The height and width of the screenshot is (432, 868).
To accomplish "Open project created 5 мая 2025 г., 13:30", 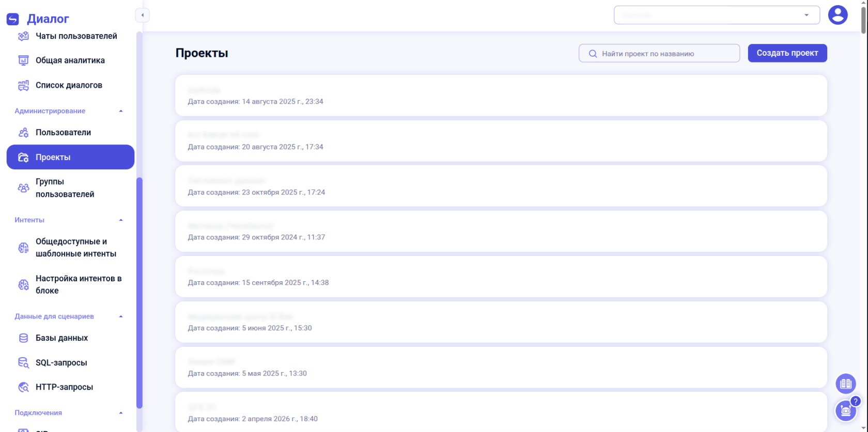I will pos(501,367).
